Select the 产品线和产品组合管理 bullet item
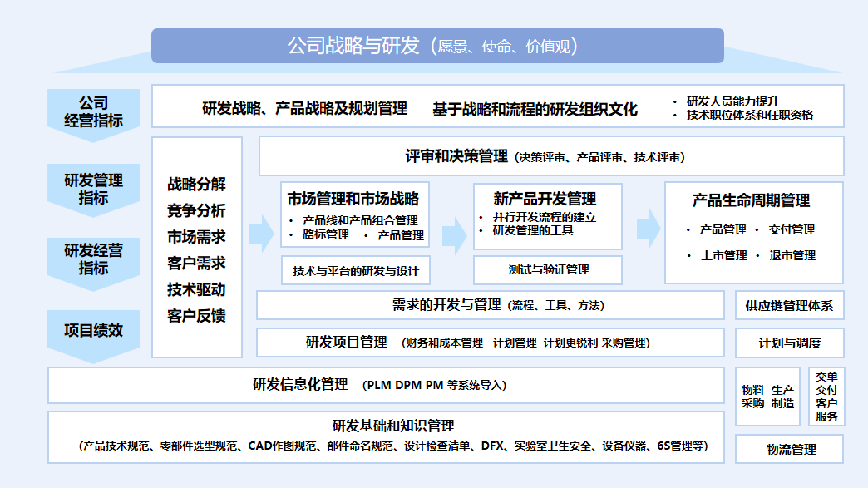Screen dimensions: 868x488 point(359,222)
